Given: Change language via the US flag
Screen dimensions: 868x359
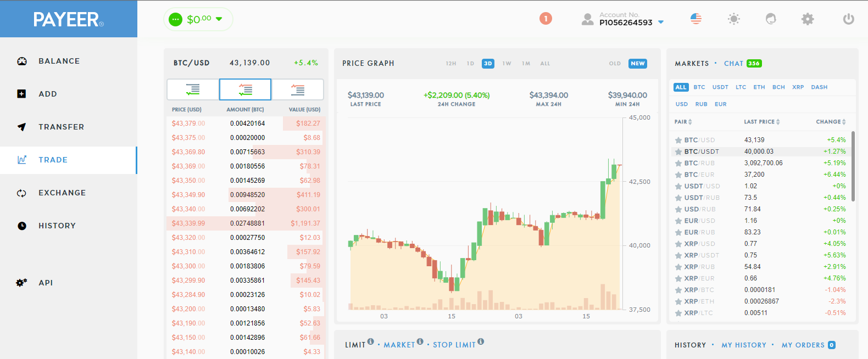Looking at the screenshot, I should point(696,19).
